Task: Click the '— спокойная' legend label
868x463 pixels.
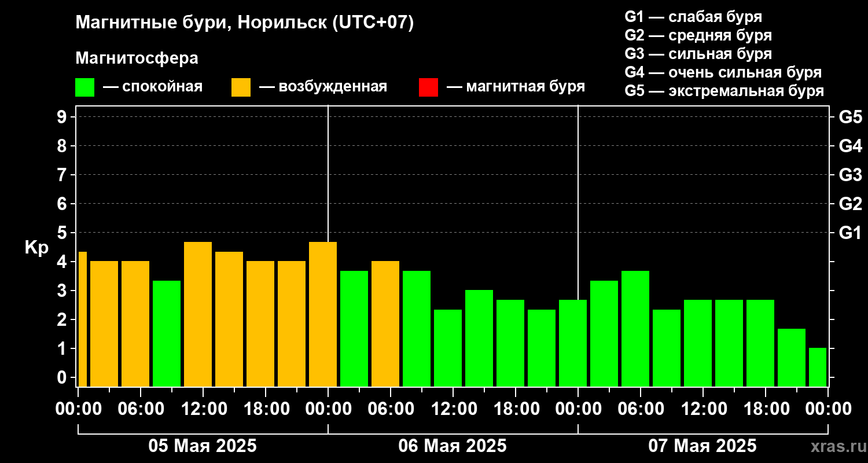Action: coord(153,87)
